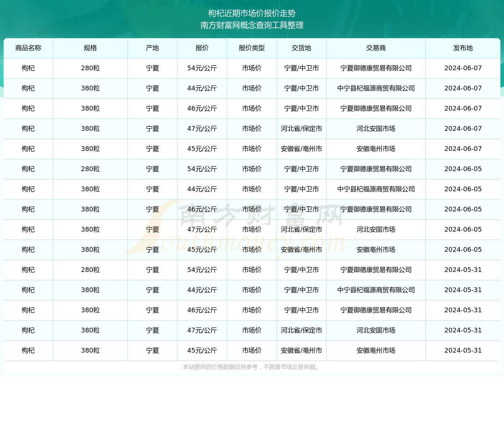The height and width of the screenshot is (434, 504).
Task: Click date 2024-06-07 in the 54元/公斤 row
Action: pos(463,68)
